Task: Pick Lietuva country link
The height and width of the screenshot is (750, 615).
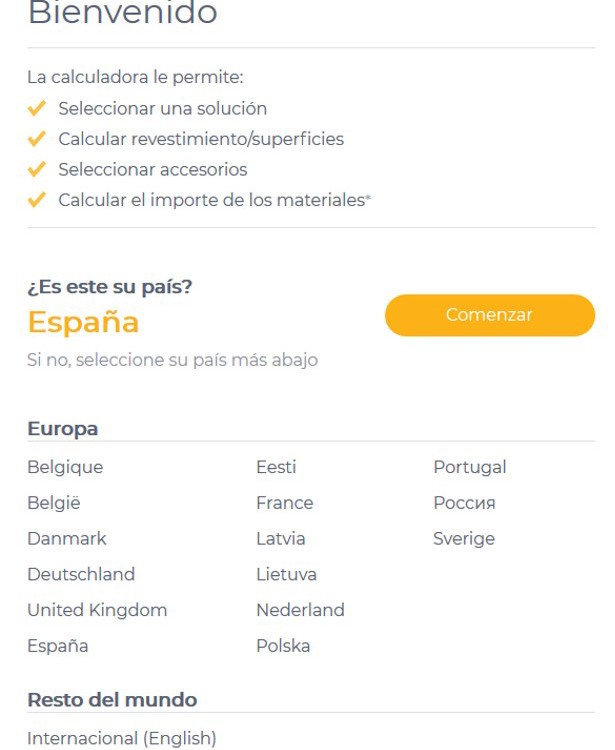Action: coord(286,575)
